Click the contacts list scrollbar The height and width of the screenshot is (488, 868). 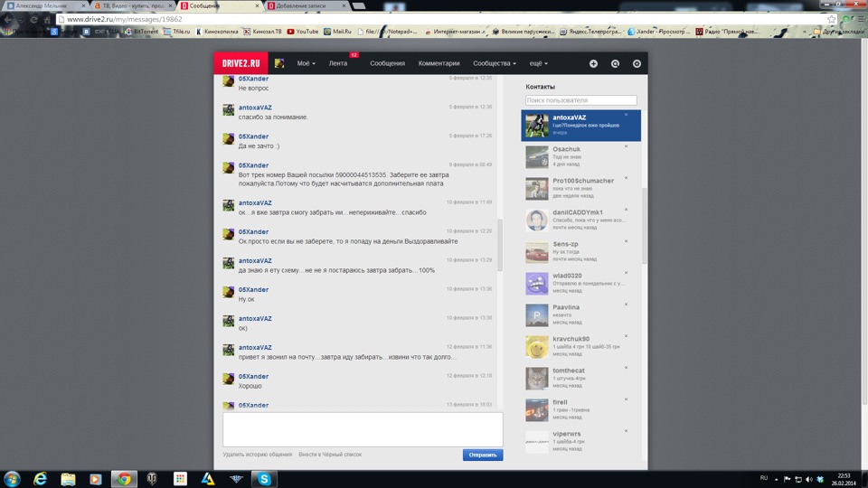pos(645,226)
